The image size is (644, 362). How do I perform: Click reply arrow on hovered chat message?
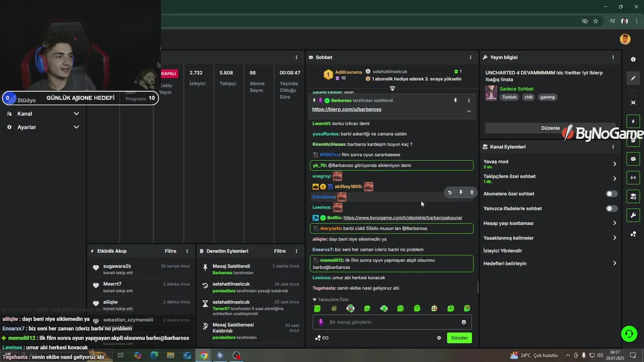coord(450,193)
